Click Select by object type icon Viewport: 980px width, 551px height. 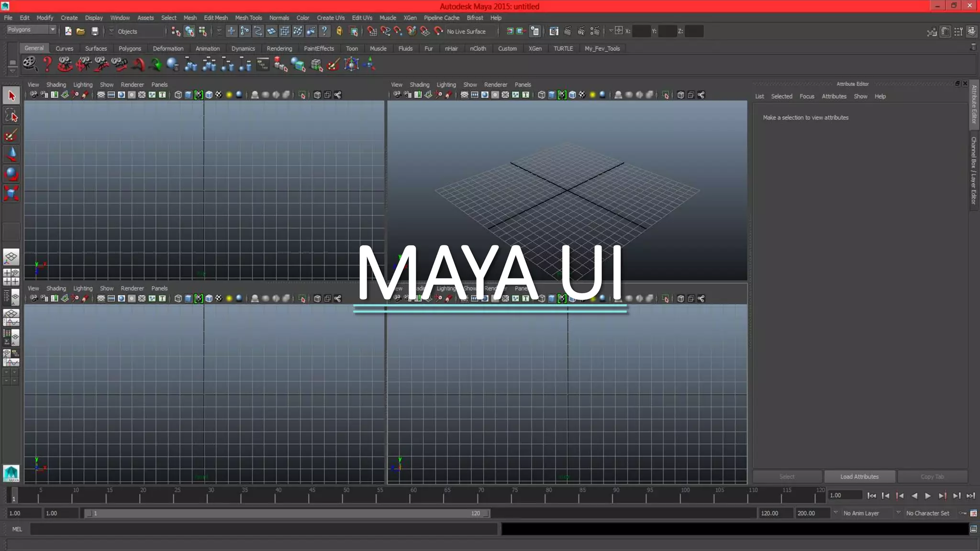(x=189, y=32)
